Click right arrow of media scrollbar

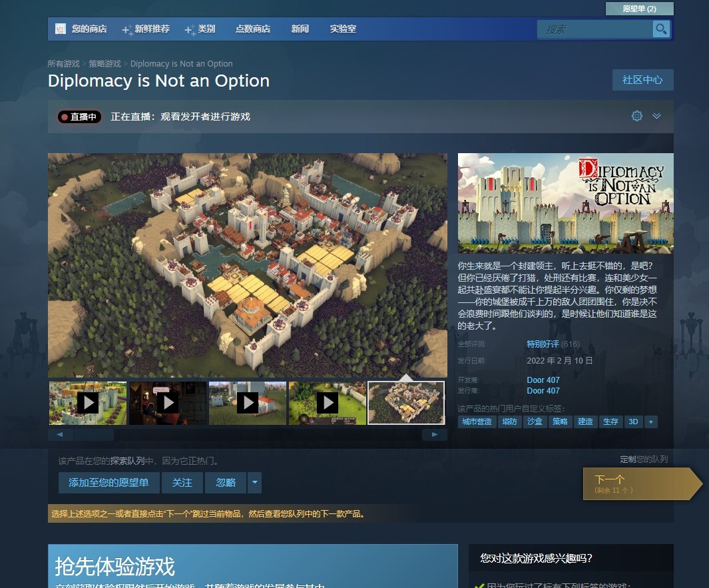coord(435,435)
